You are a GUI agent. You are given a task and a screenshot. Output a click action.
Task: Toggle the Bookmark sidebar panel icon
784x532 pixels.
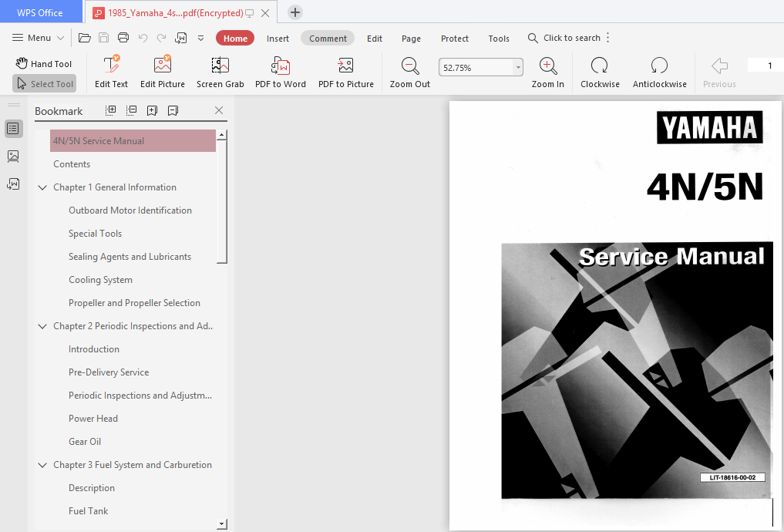point(14,129)
